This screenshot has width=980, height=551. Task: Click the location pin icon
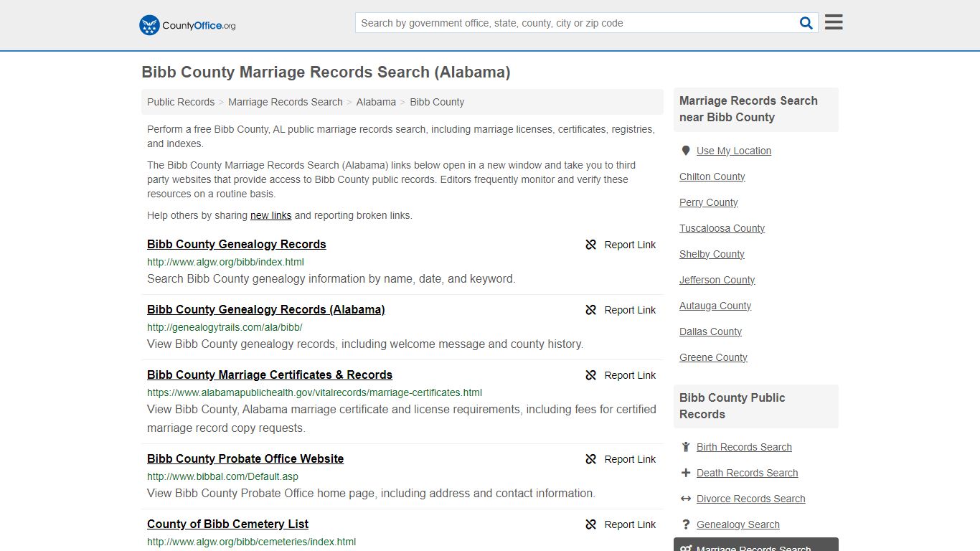pos(686,151)
